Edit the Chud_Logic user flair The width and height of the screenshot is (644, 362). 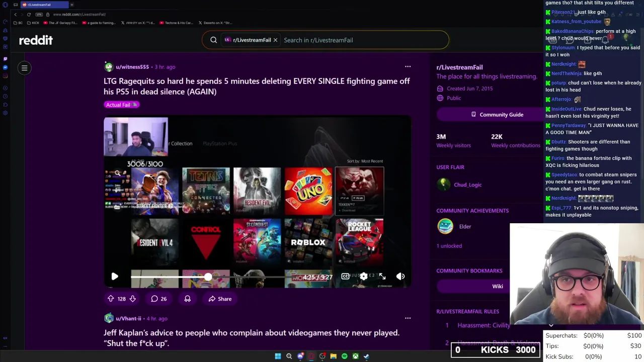click(x=467, y=185)
